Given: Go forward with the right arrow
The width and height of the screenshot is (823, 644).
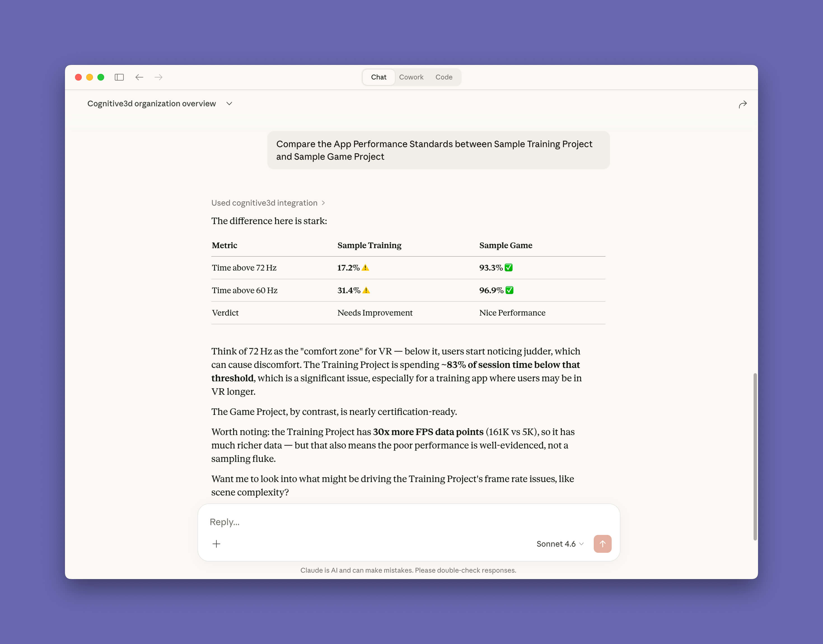Looking at the screenshot, I should (158, 77).
